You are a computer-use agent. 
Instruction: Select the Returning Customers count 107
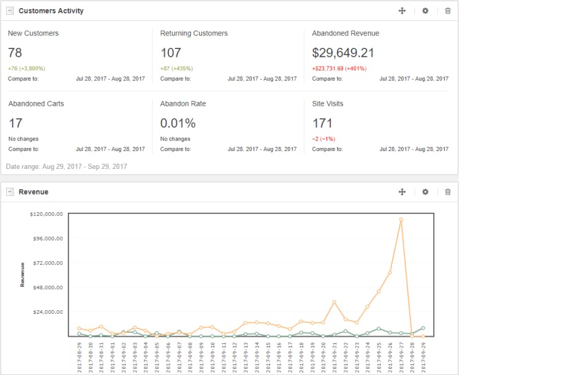[x=171, y=53]
